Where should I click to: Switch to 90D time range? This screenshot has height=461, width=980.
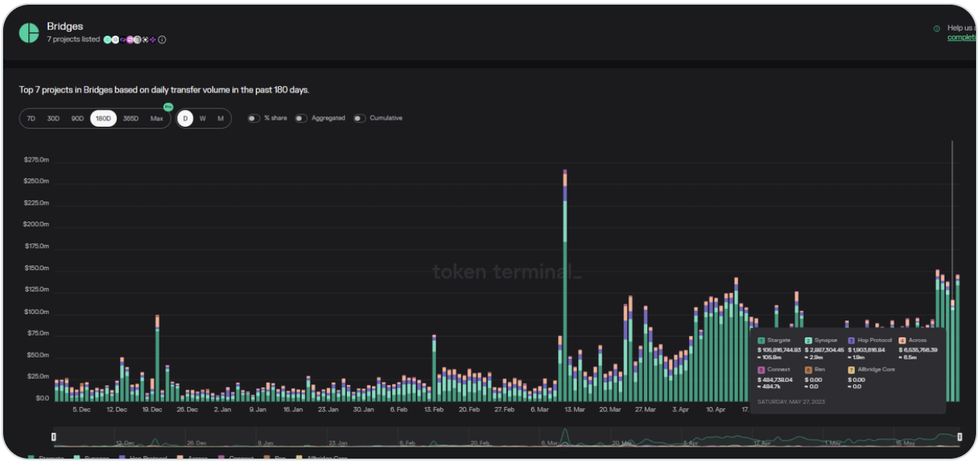pos(78,119)
